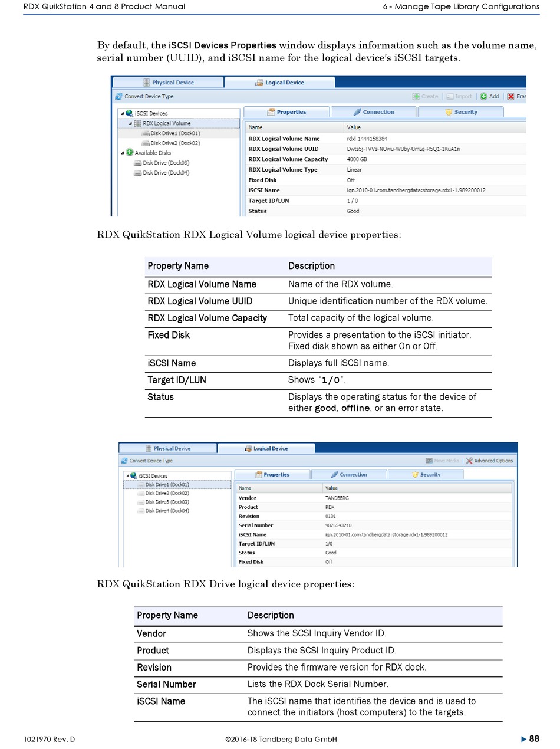The image size is (560, 749).
Task: Click Convert Device Type icon in upper screenshot
Action: point(119,97)
